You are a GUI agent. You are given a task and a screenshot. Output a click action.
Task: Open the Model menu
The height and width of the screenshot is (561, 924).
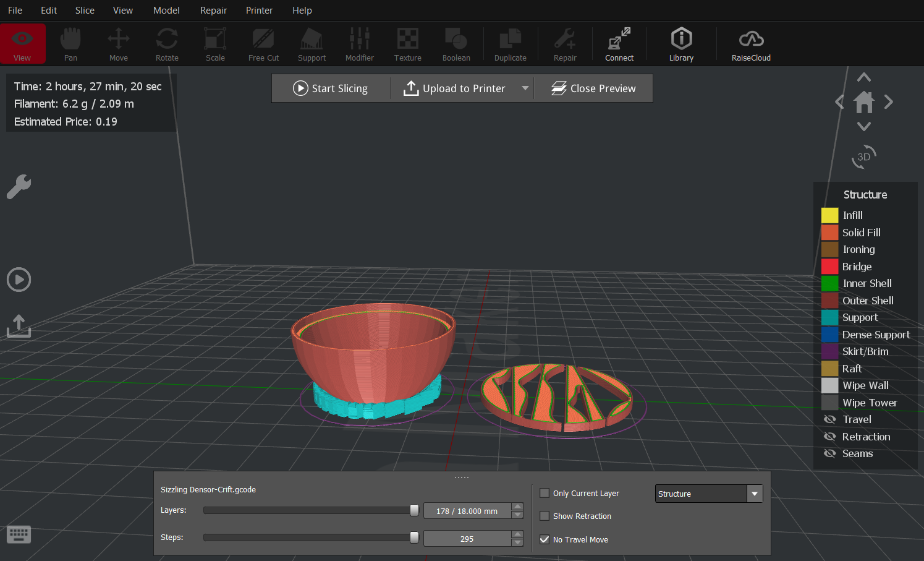(x=166, y=11)
